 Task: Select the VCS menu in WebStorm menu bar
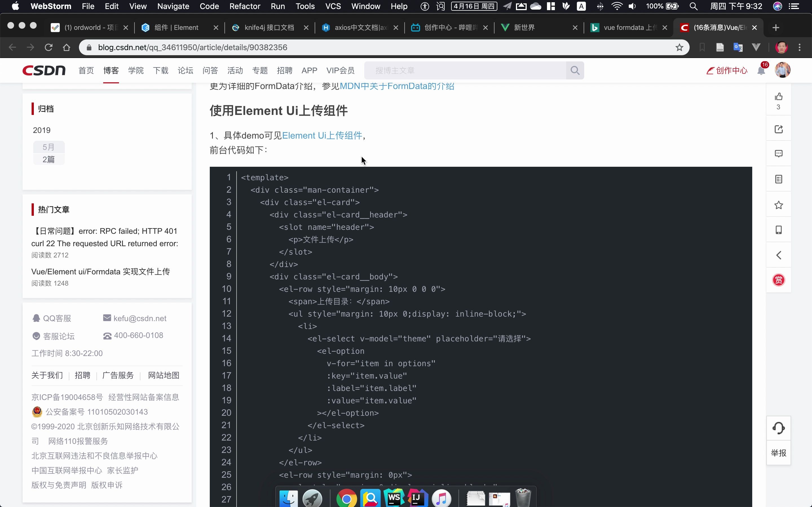[333, 6]
